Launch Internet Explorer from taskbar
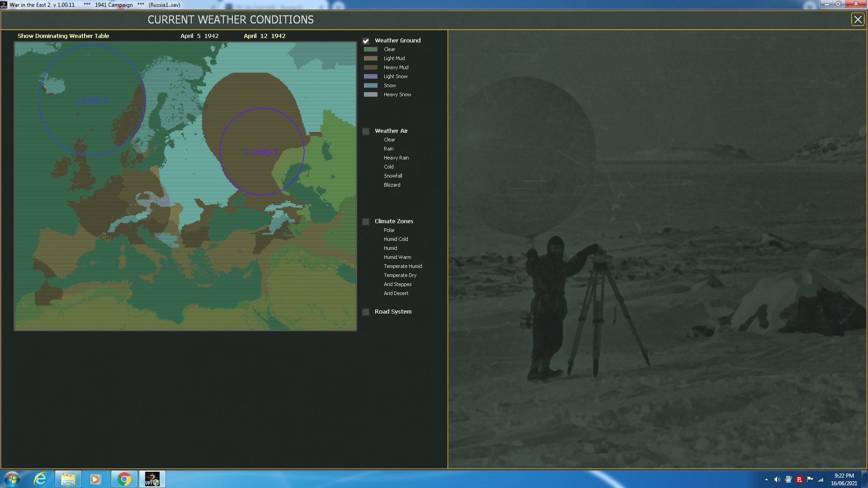868x488 pixels. pos(41,479)
